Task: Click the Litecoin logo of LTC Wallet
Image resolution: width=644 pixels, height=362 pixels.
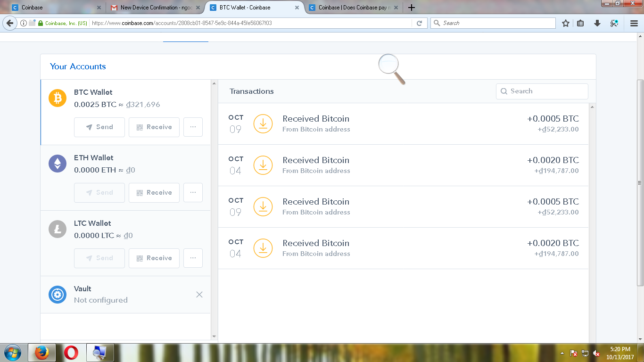Action: (x=58, y=229)
